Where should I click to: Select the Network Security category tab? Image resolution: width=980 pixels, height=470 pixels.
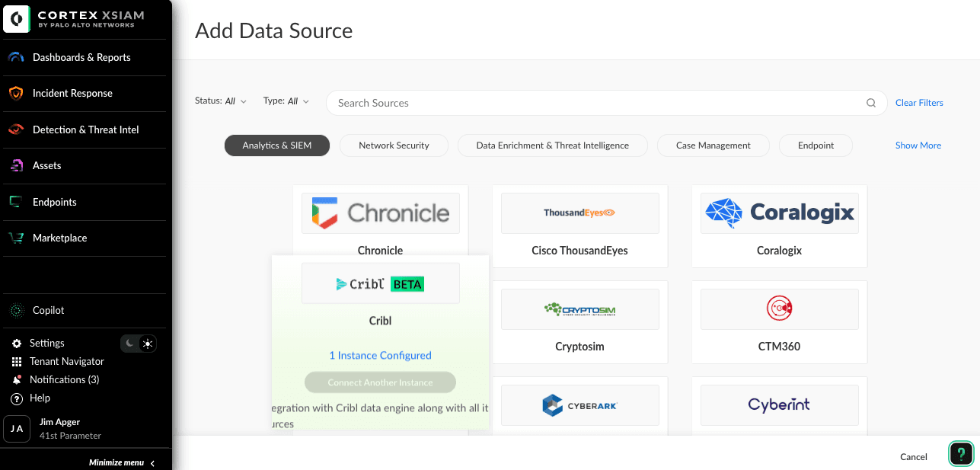394,145
